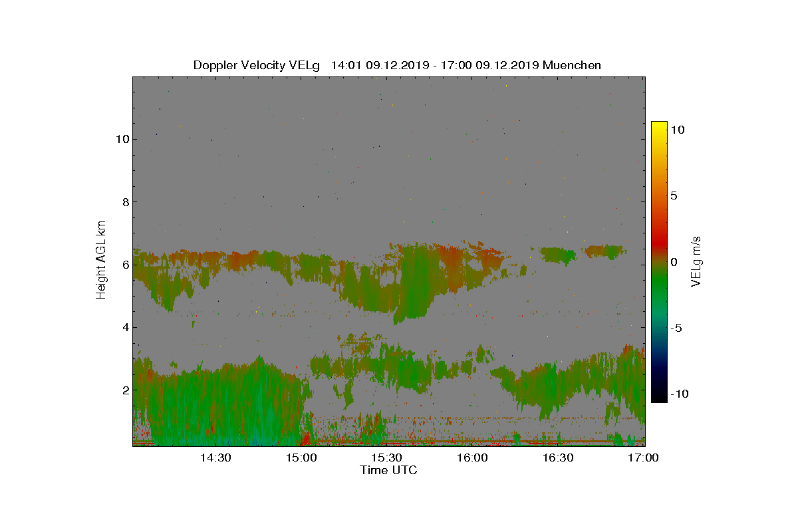Click the height axis tick label 4
Viewport: 798px width, 532px height.
pos(124,327)
